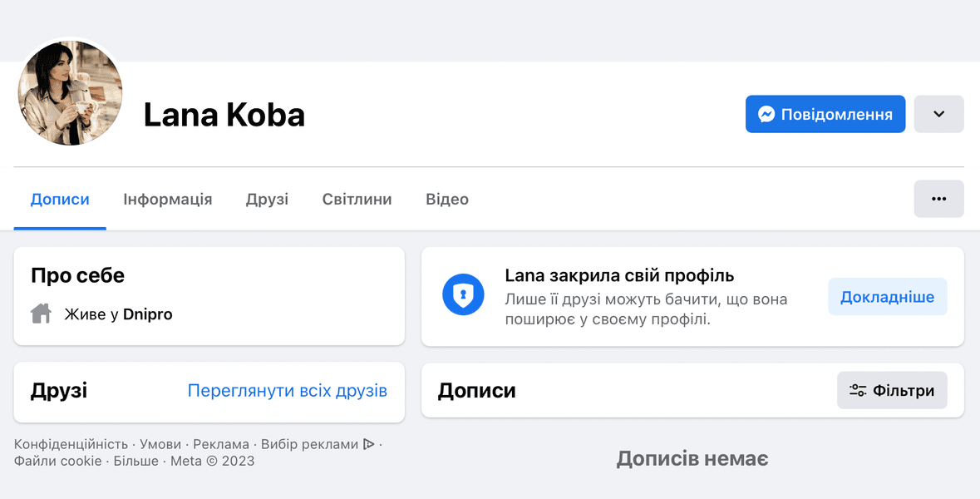Go to the Друзі tab
Screen dimensions: 980x499
[x=267, y=200]
